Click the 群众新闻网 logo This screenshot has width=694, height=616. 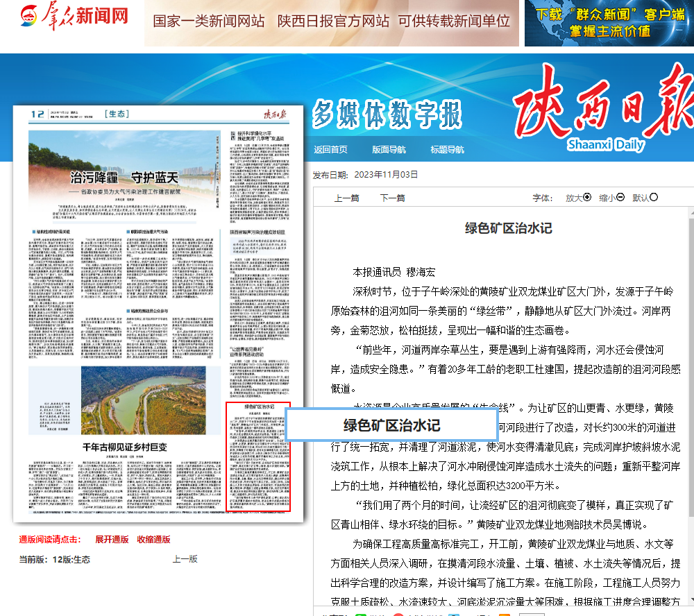point(65,17)
